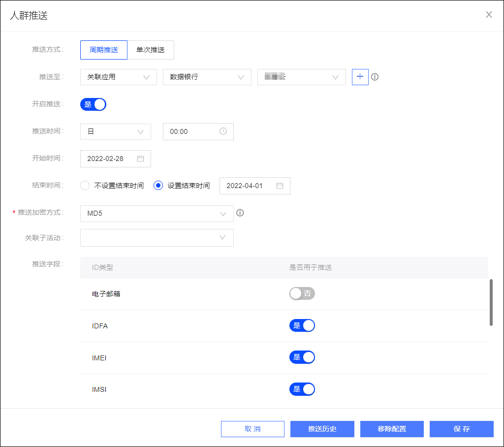This screenshot has height=447, width=504.
Task: Open the 数据银行 dropdown list
Action: 207,77
